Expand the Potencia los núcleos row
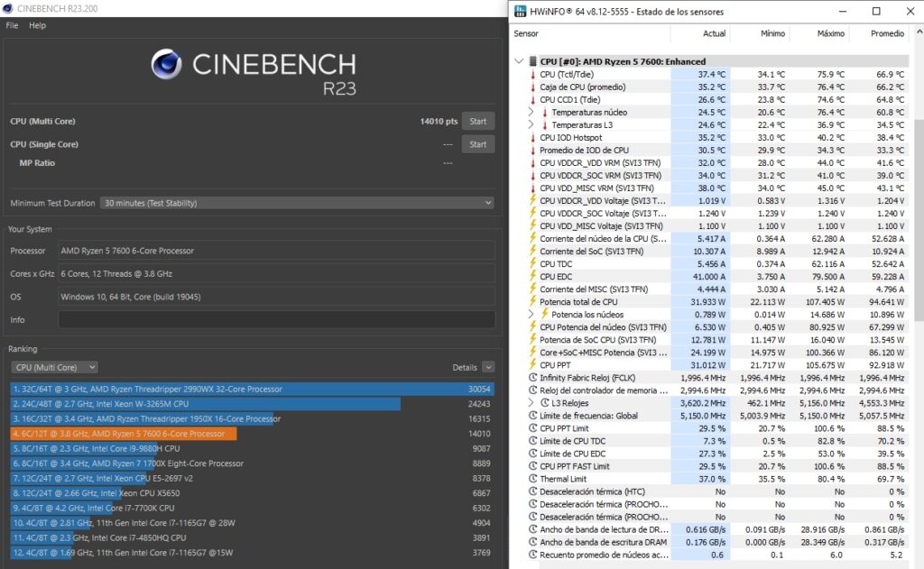This screenshot has height=569, width=924. 531,315
